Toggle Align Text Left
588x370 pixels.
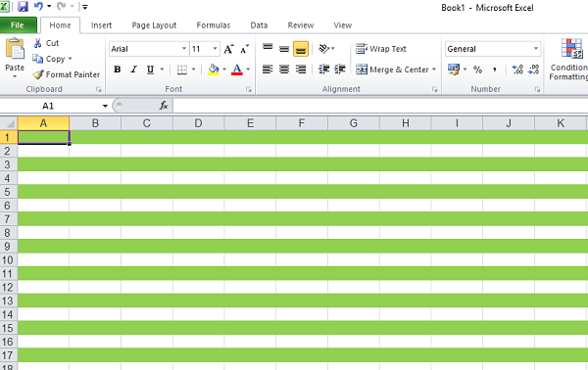pos(268,69)
